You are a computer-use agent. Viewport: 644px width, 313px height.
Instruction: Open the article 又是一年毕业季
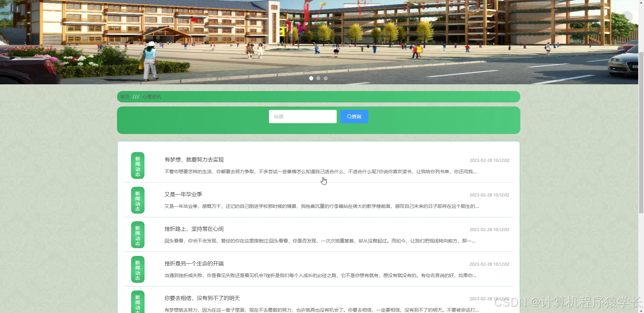click(183, 194)
